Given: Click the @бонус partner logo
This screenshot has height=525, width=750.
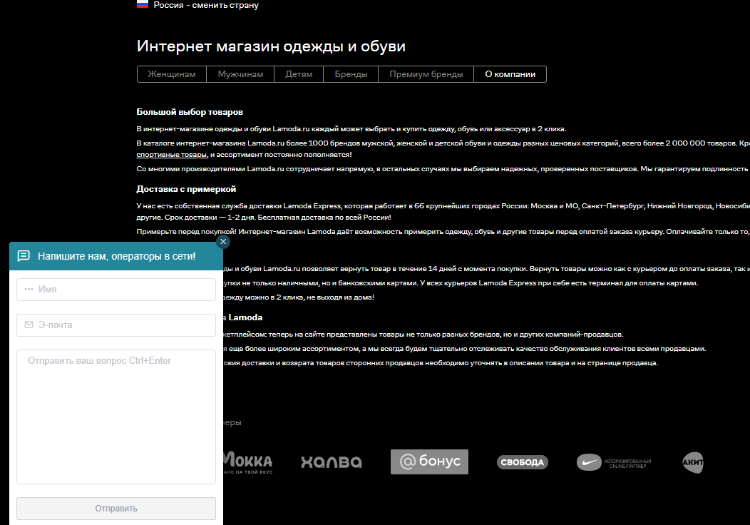Looking at the screenshot, I should pos(430,461).
